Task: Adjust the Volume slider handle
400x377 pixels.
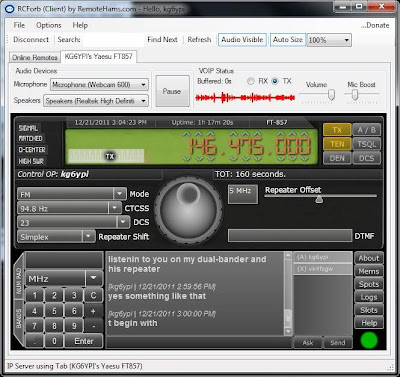Action: [x=331, y=95]
